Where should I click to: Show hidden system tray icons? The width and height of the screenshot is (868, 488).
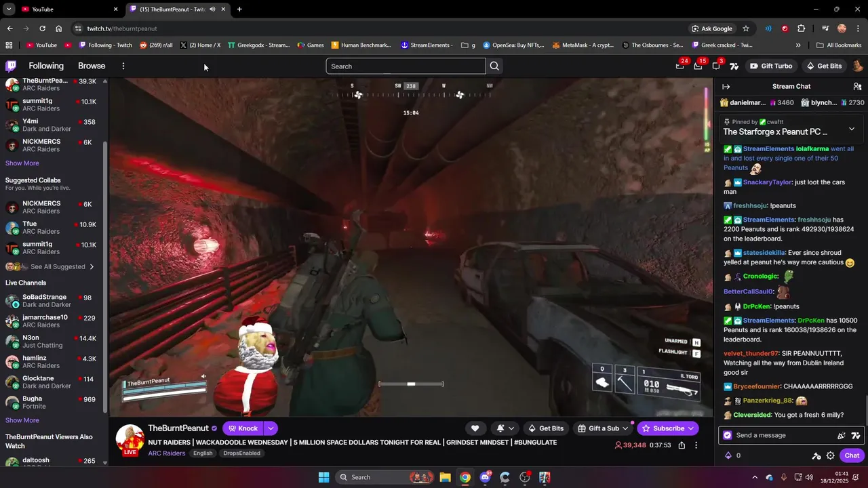(755, 477)
